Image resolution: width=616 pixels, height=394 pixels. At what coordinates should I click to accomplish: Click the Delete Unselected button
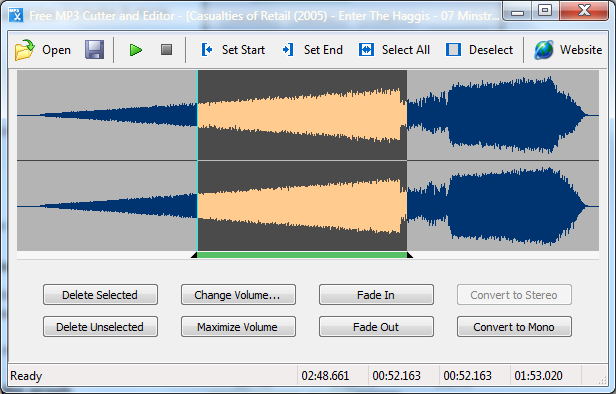(100, 326)
